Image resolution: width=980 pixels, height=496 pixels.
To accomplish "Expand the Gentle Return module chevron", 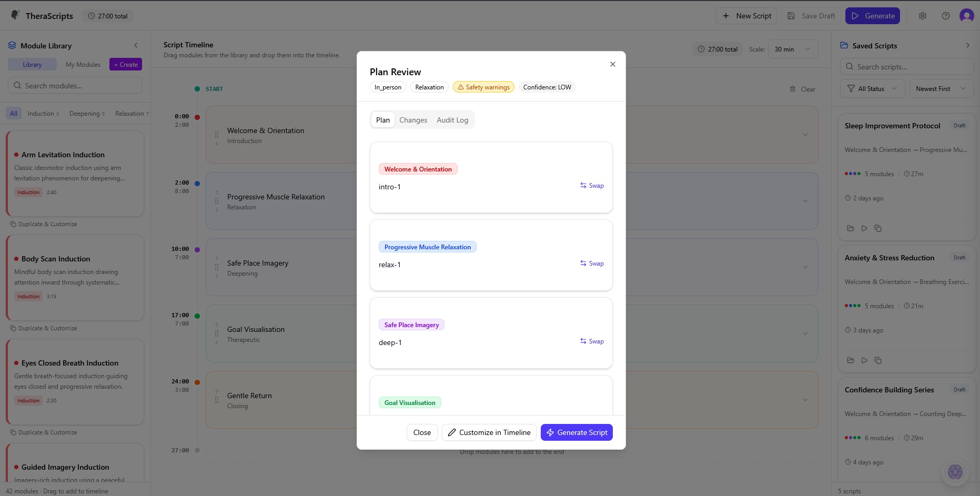I will click(805, 399).
